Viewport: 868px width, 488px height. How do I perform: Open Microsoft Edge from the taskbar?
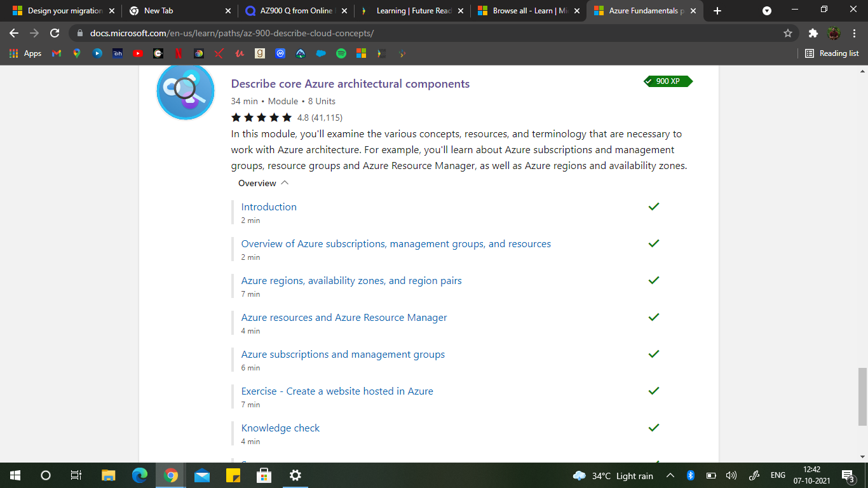[140, 475]
